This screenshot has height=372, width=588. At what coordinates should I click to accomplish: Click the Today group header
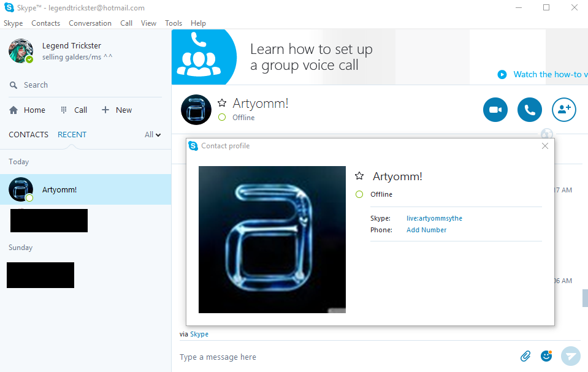coord(19,162)
